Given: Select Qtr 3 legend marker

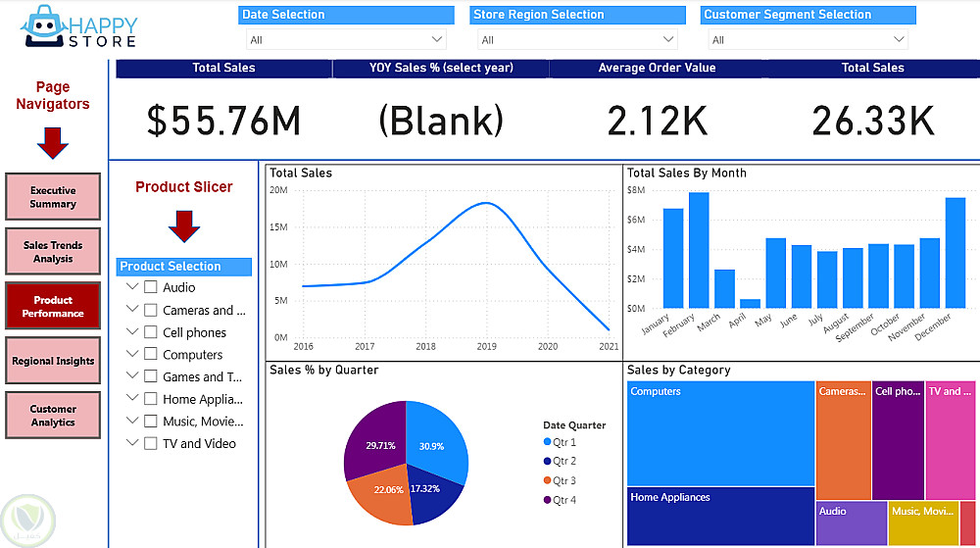Looking at the screenshot, I should [x=548, y=480].
